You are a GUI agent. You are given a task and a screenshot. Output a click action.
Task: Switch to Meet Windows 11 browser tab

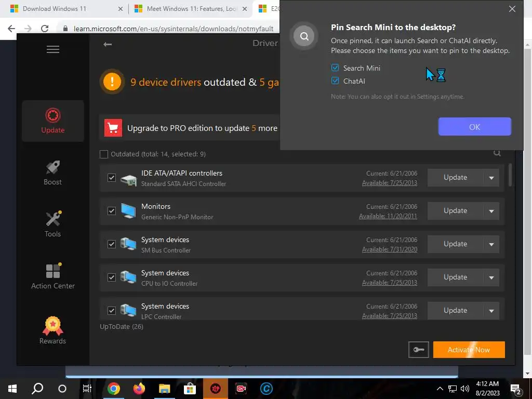click(192, 9)
